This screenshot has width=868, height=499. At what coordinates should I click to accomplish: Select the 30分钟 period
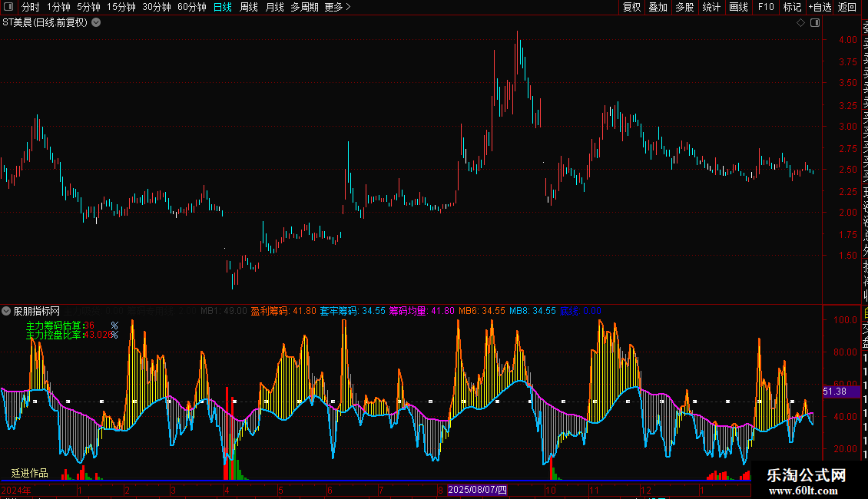[157, 7]
